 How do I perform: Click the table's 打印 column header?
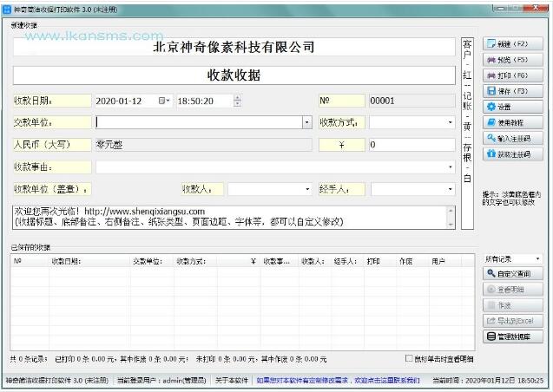pos(380,261)
